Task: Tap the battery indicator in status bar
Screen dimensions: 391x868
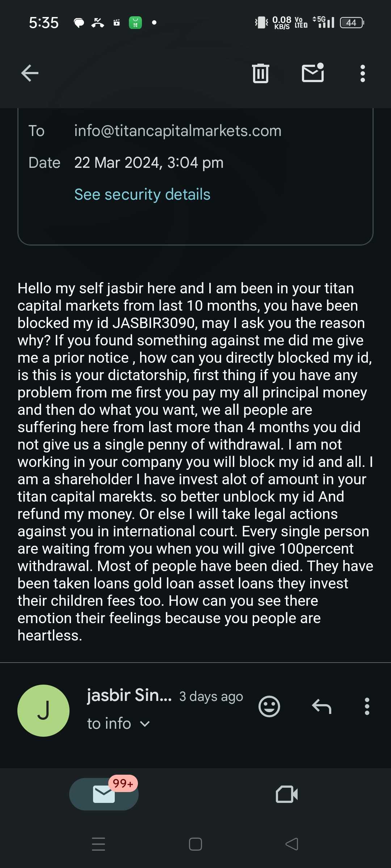Action: 352,23
